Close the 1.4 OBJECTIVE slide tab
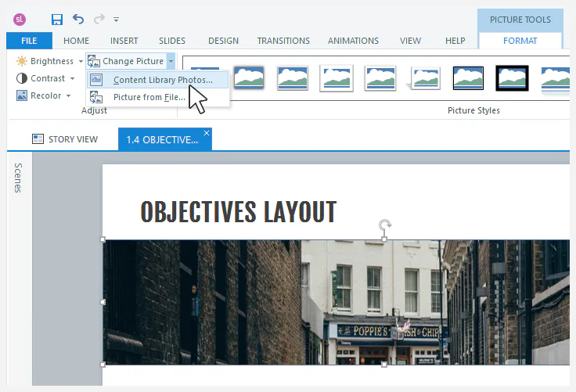The height and width of the screenshot is (392, 576). [207, 133]
